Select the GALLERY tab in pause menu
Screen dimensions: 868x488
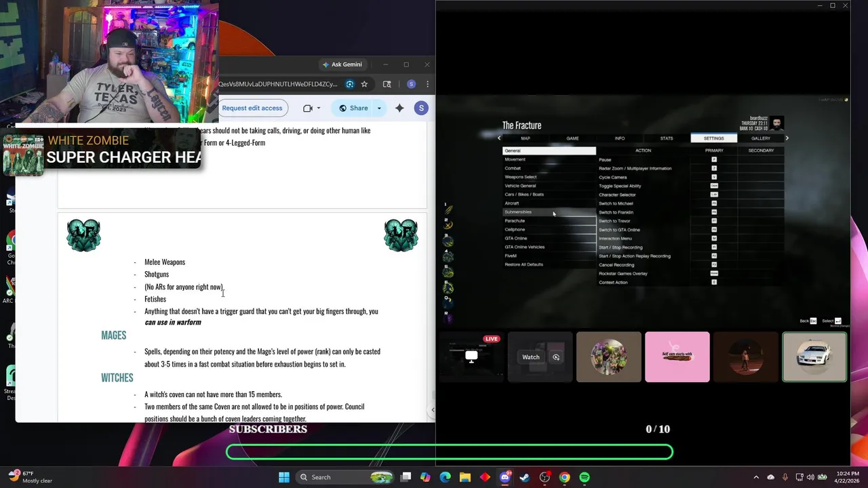[x=760, y=138]
